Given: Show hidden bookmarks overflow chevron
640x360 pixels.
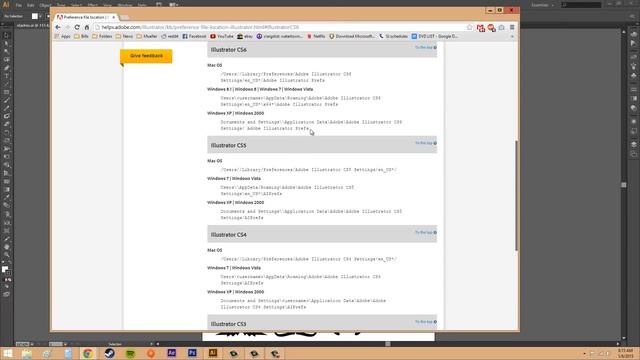Looking at the screenshot, I should (512, 36).
